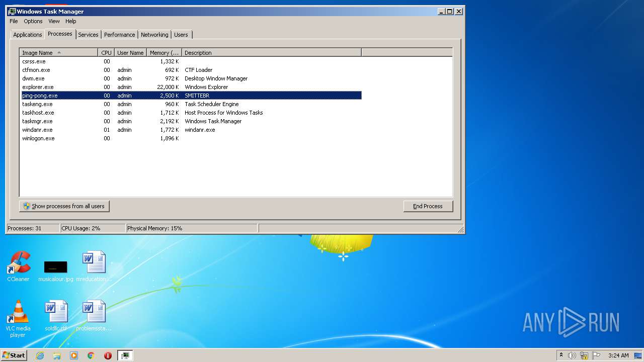Click Host Process for Windows Tasks description
The width and height of the screenshot is (644, 362).
point(224,113)
